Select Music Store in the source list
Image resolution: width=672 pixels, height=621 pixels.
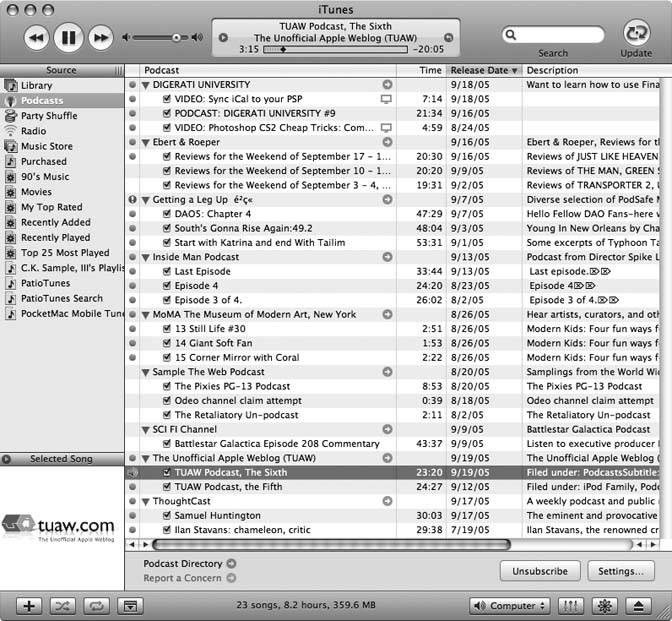(46, 146)
